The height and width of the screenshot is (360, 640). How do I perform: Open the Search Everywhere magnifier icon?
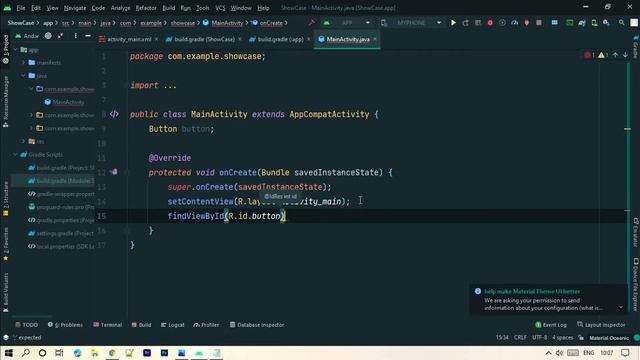click(622, 23)
